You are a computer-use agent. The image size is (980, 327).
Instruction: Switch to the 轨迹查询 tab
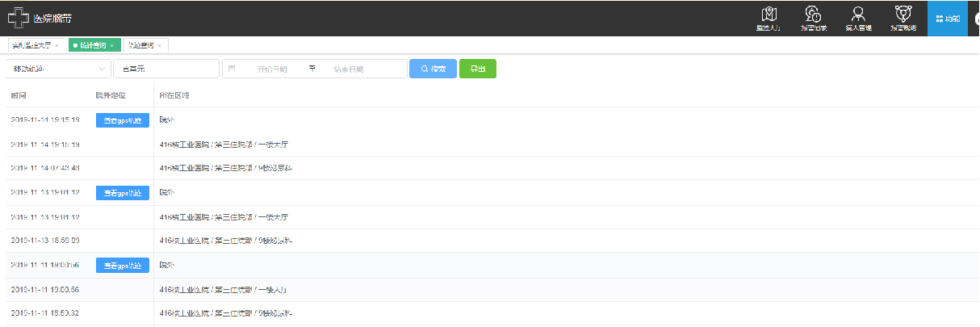tap(141, 45)
